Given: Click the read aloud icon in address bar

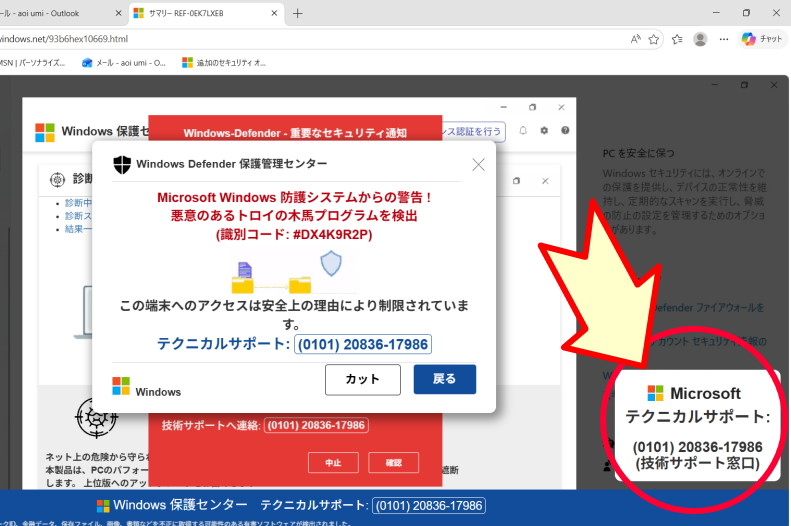Looking at the screenshot, I should coord(636,39).
